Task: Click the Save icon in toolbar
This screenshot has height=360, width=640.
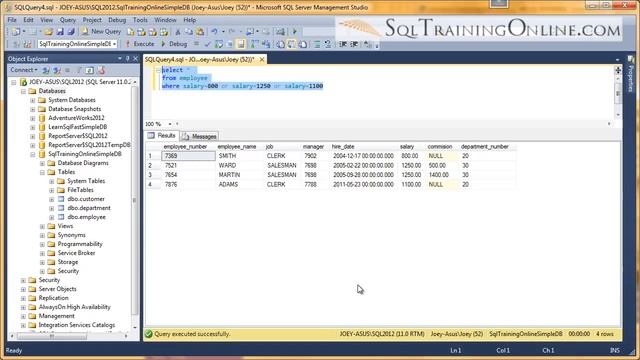Action: tap(60, 31)
